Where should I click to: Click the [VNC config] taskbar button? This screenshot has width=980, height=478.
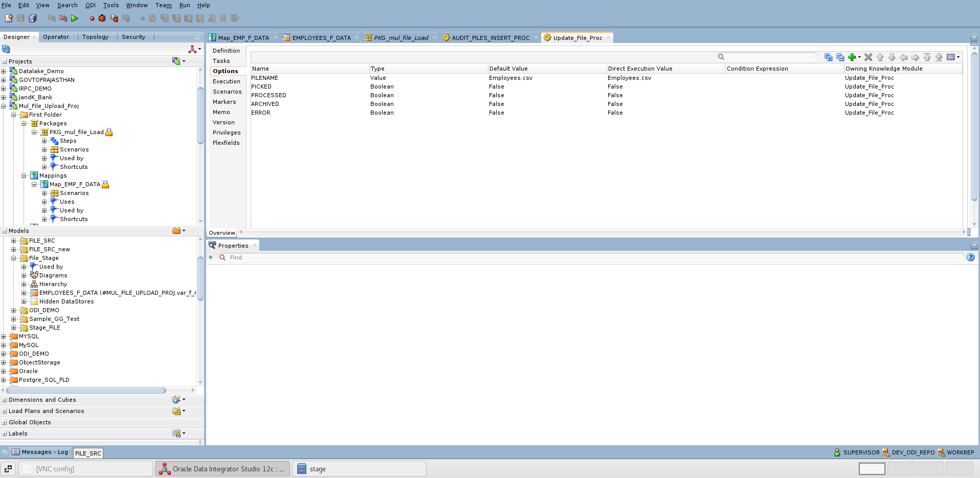86,469
